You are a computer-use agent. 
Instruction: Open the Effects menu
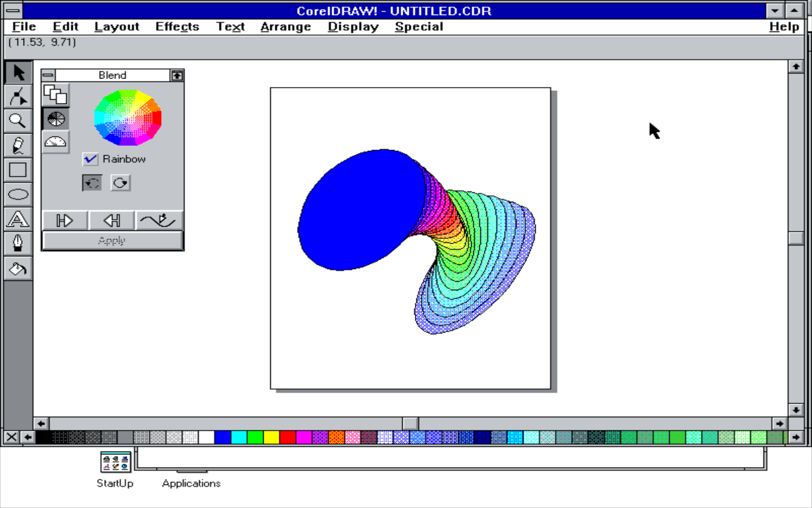pos(177,27)
